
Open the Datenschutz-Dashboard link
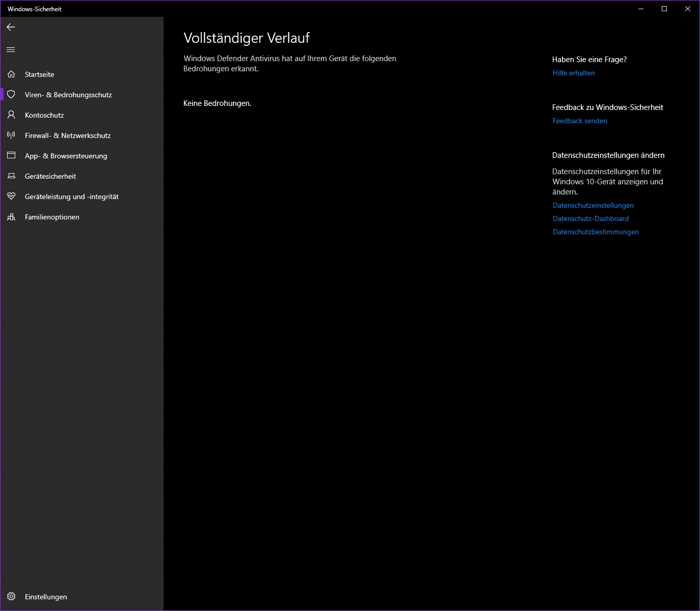pos(590,218)
